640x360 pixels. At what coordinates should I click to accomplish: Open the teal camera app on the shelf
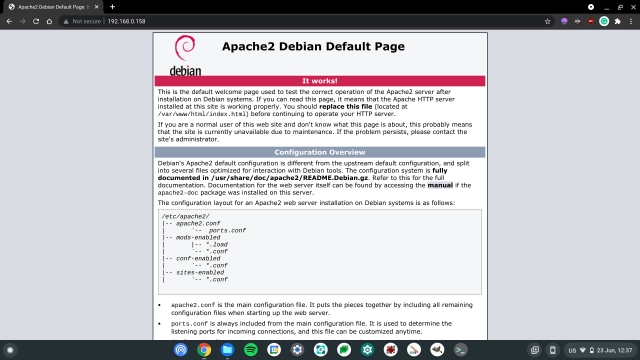click(320, 350)
